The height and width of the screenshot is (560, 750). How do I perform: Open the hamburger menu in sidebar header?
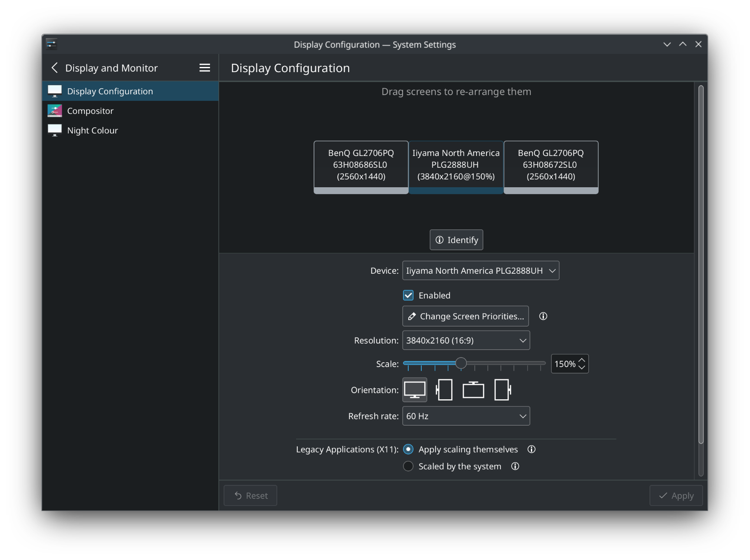204,68
